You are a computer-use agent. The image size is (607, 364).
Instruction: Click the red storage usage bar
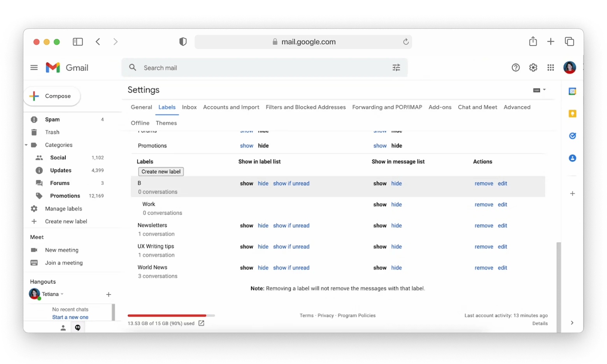[167, 315]
